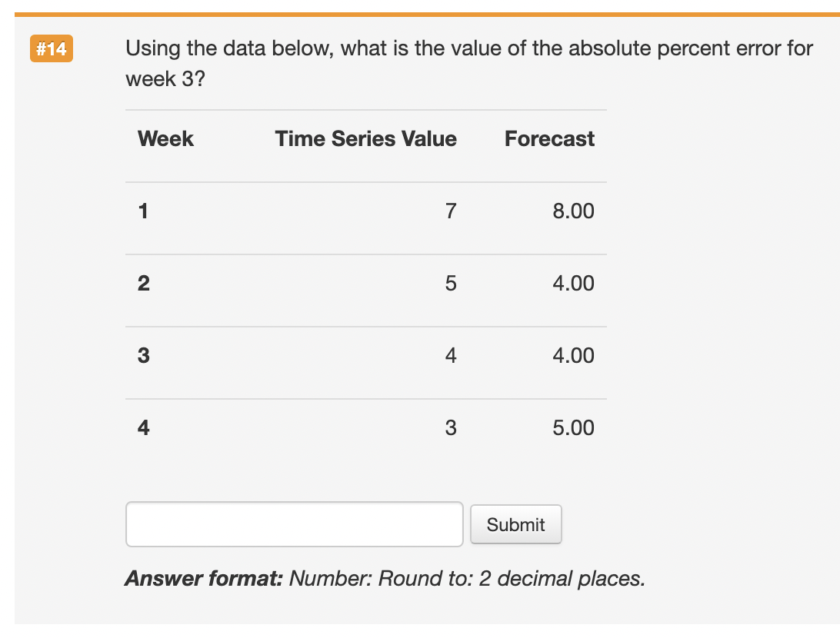This screenshot has width=840, height=638.
Task: Click the time series value 3
Action: [452, 427]
